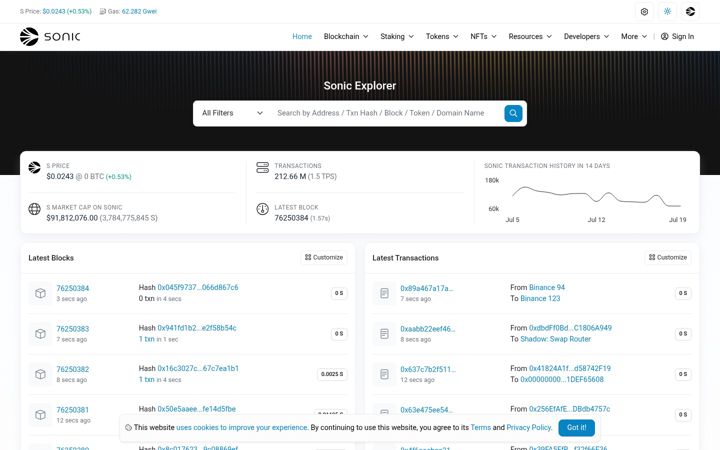Viewport: 720px width, 450px height.
Task: Click the 14-day transaction history chart
Action: click(x=585, y=198)
